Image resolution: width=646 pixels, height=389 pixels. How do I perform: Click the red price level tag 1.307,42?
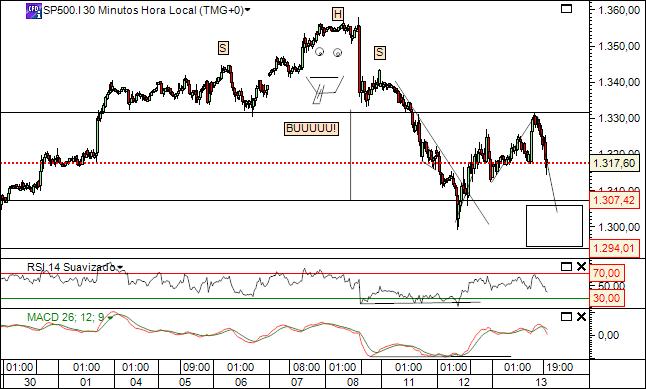(614, 200)
